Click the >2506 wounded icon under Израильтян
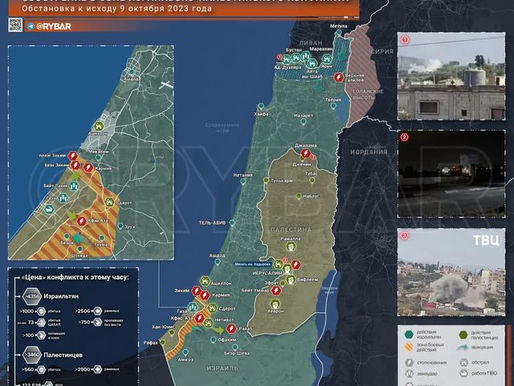 click(97, 311)
